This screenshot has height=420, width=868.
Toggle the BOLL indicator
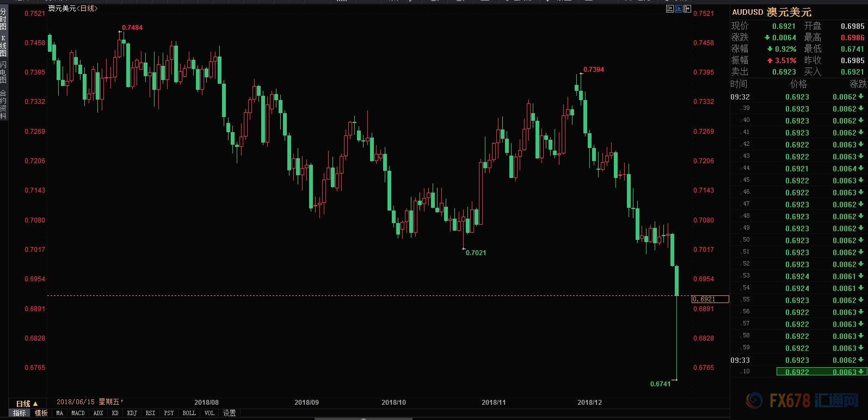click(x=189, y=413)
